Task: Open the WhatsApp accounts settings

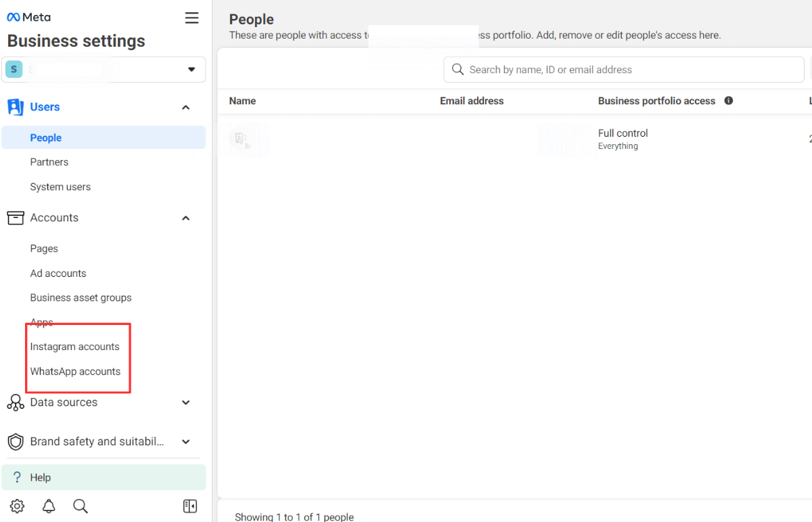Action: (76, 371)
